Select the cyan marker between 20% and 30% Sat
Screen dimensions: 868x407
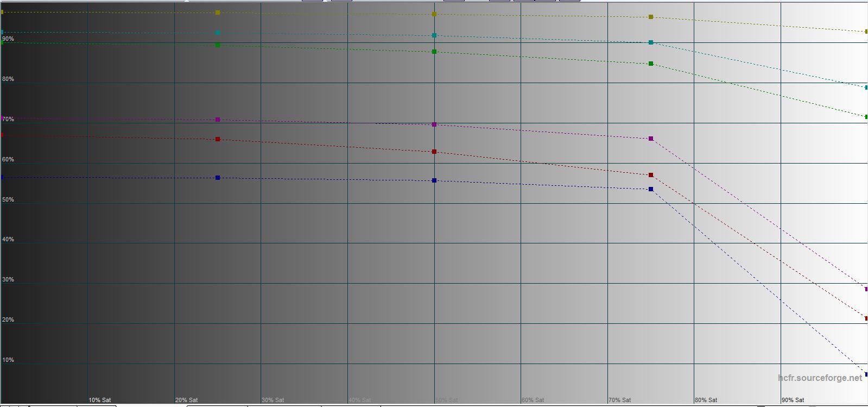click(218, 33)
